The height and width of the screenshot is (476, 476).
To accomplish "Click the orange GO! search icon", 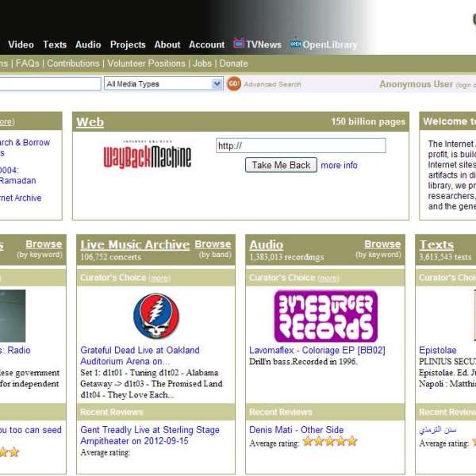I will pyautogui.click(x=234, y=84).
